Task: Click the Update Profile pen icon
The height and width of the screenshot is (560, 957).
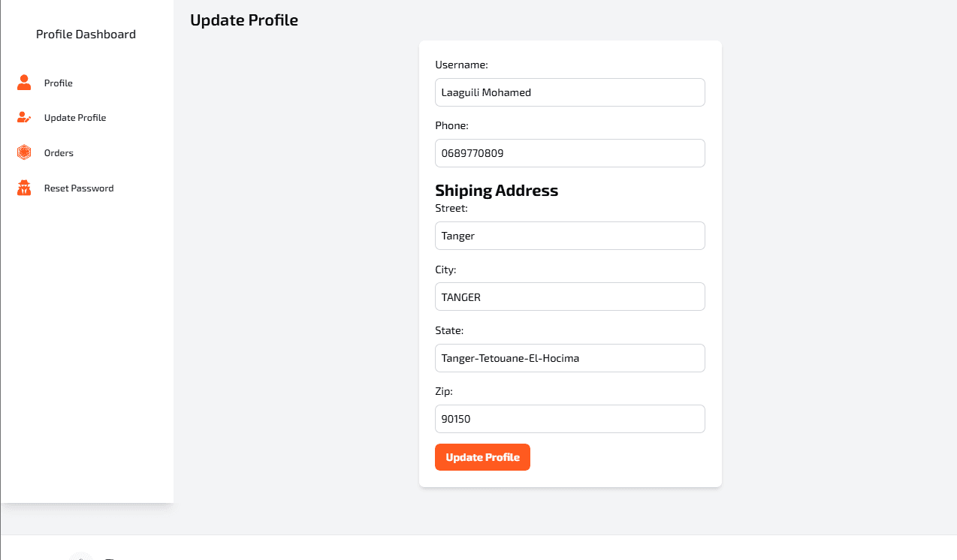Action: [x=24, y=117]
